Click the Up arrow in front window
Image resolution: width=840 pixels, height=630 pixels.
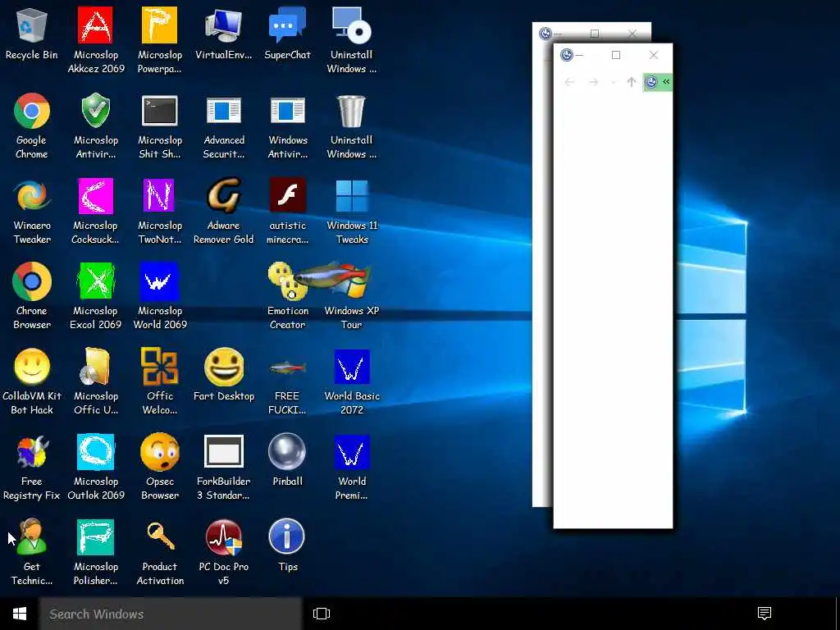point(632,82)
